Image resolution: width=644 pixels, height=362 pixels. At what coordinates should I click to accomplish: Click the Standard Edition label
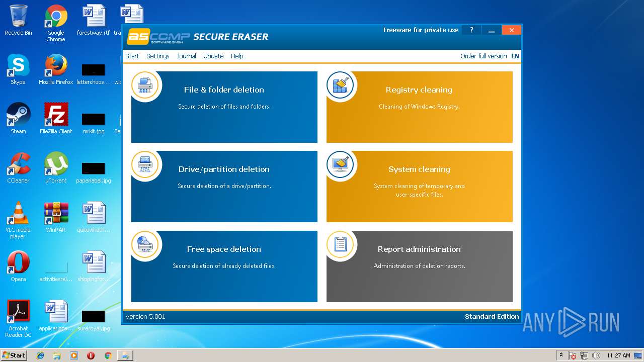click(x=492, y=316)
